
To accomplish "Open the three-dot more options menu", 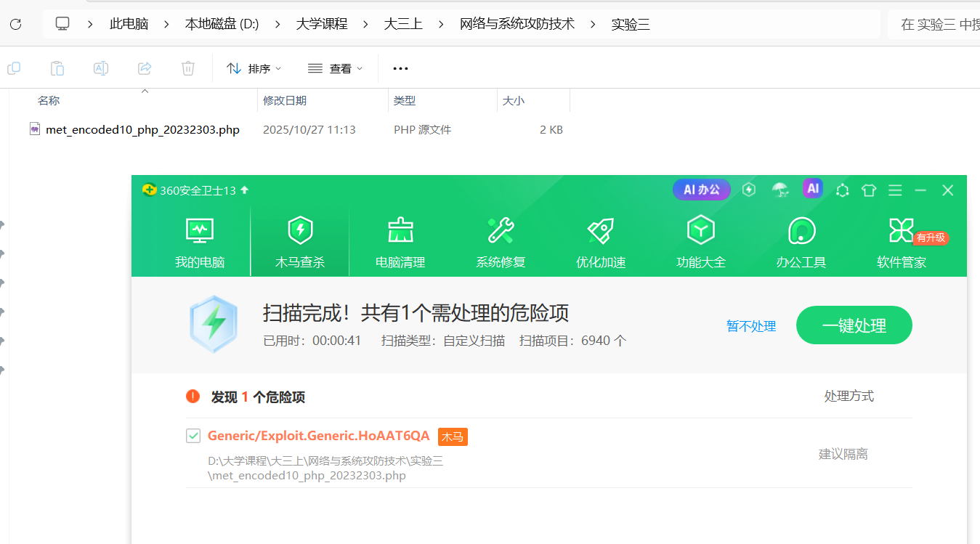I will point(400,68).
